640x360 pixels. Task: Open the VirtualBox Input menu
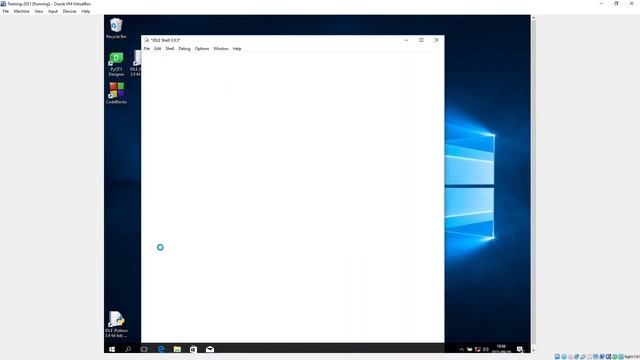tap(53, 11)
